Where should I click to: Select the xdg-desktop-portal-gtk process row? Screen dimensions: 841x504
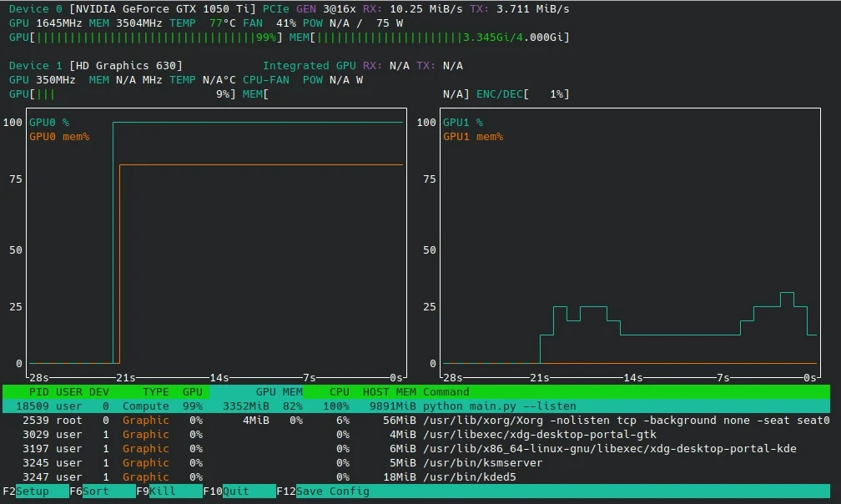coord(417,435)
